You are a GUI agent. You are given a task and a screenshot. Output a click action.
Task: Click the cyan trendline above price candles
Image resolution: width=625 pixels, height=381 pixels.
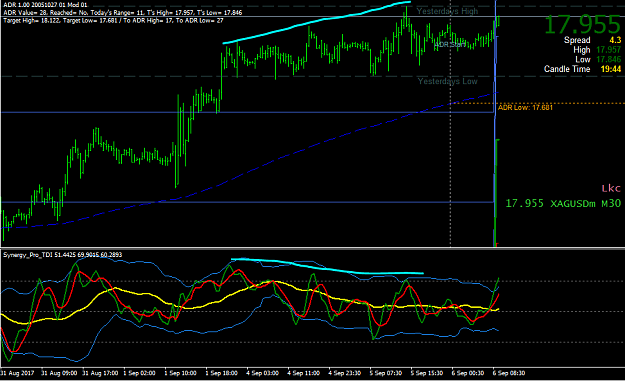coord(317,22)
